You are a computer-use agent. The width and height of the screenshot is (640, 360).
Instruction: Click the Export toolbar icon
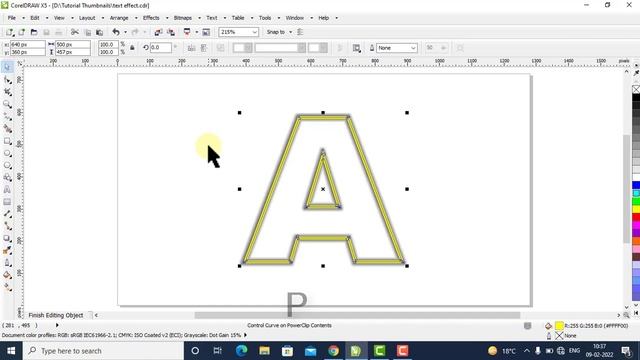point(171,32)
